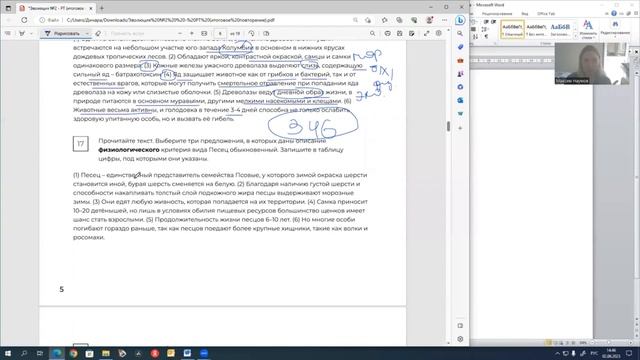The height and width of the screenshot is (360, 640).
Task: Switch to the Рецензирование tab in Word
Action: point(497,13)
